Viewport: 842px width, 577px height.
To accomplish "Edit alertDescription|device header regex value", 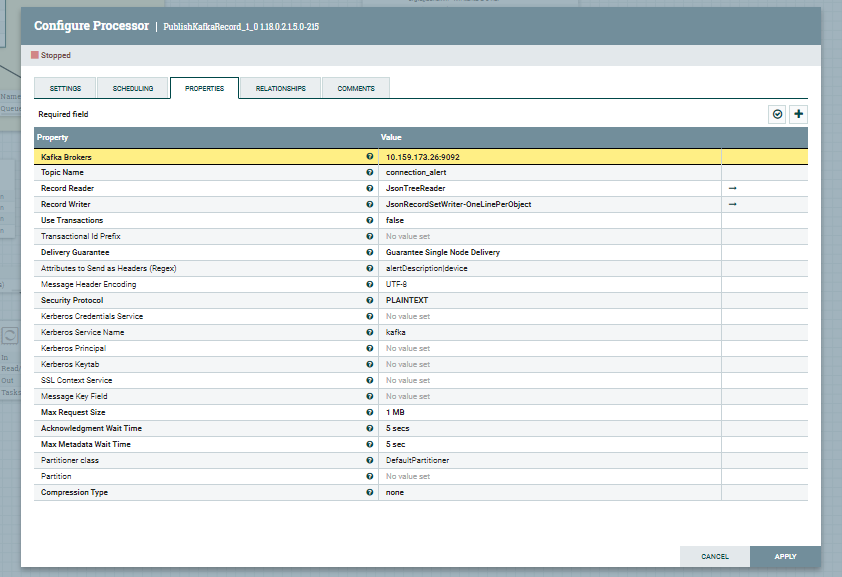I will click(550, 268).
